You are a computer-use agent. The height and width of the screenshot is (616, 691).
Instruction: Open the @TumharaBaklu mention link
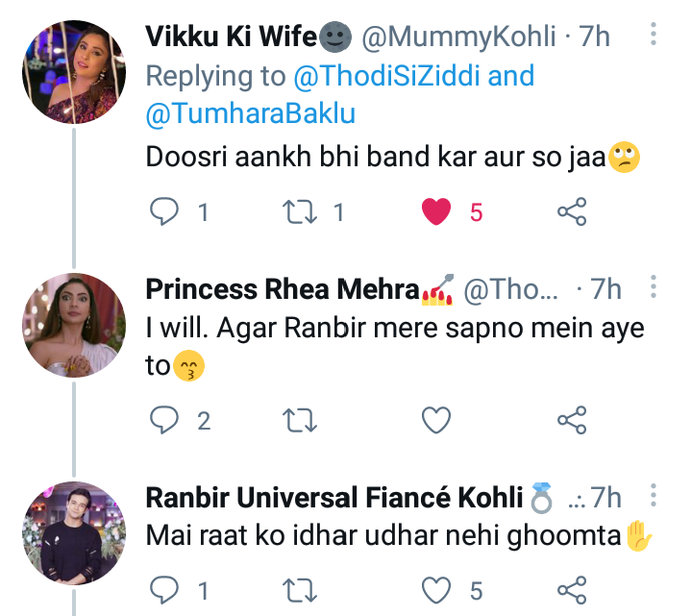click(x=251, y=113)
